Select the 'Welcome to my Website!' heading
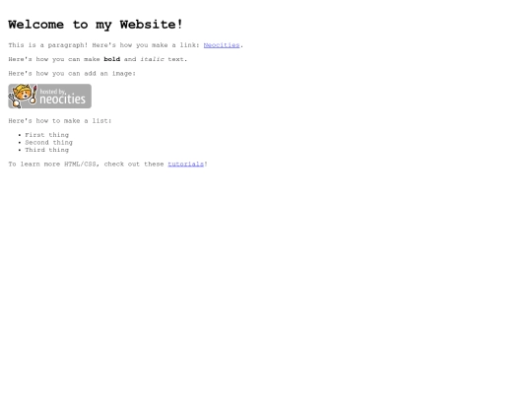This screenshot has width=532, height=399. (96, 25)
